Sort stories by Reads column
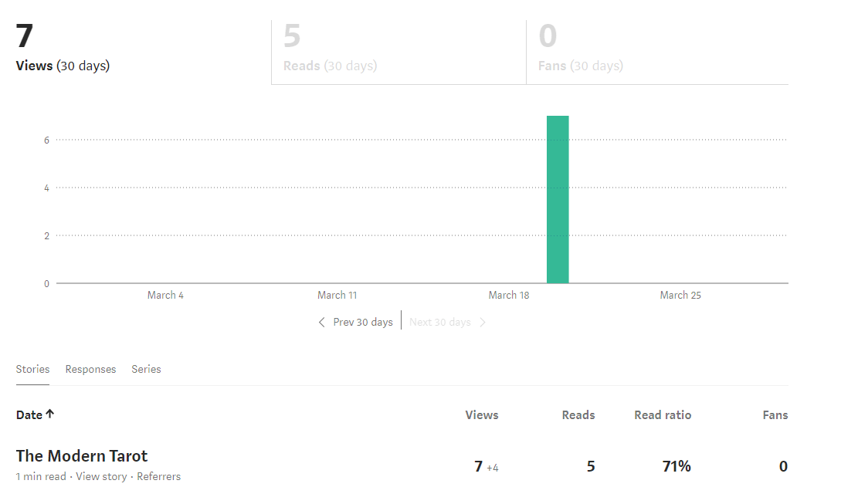Screen dimensions: 841x504 [x=578, y=415]
